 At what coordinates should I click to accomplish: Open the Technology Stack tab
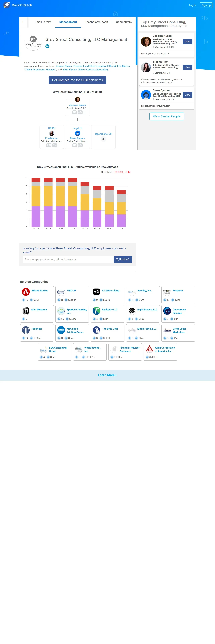pyautogui.click(x=96, y=22)
